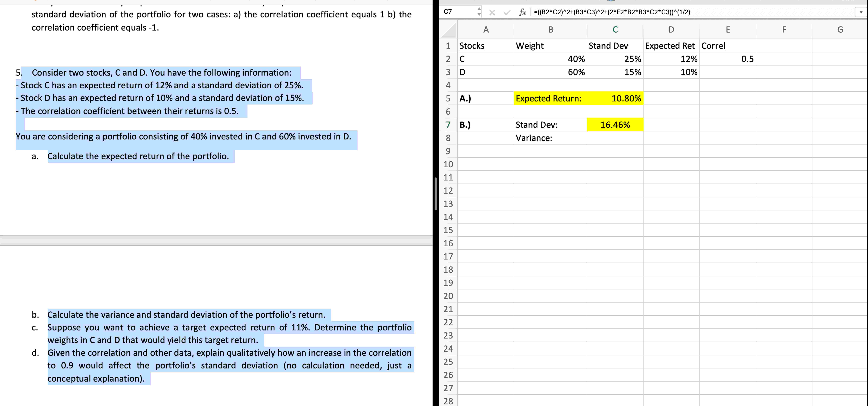Select the yellow 10.80% Expected Return cell
Screen dimensions: 868x406
click(615, 98)
